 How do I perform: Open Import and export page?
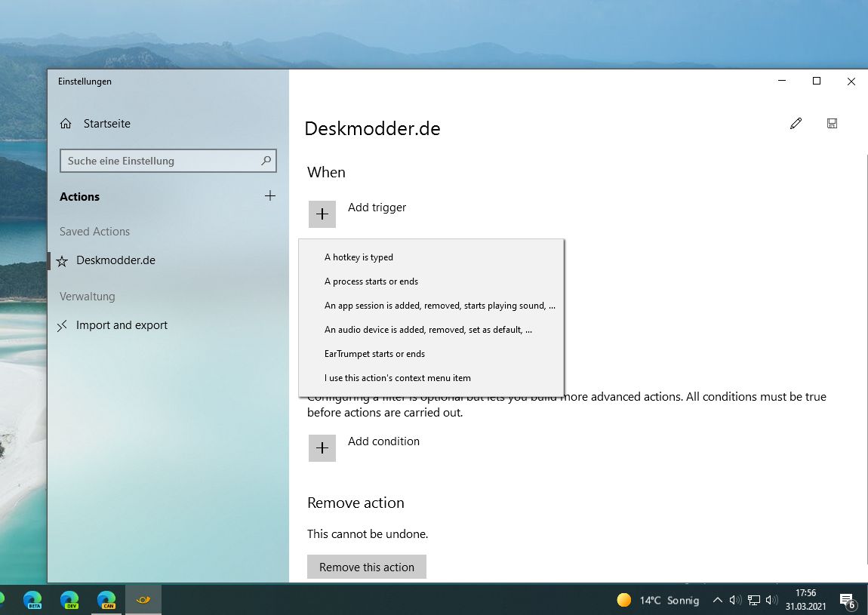(122, 325)
